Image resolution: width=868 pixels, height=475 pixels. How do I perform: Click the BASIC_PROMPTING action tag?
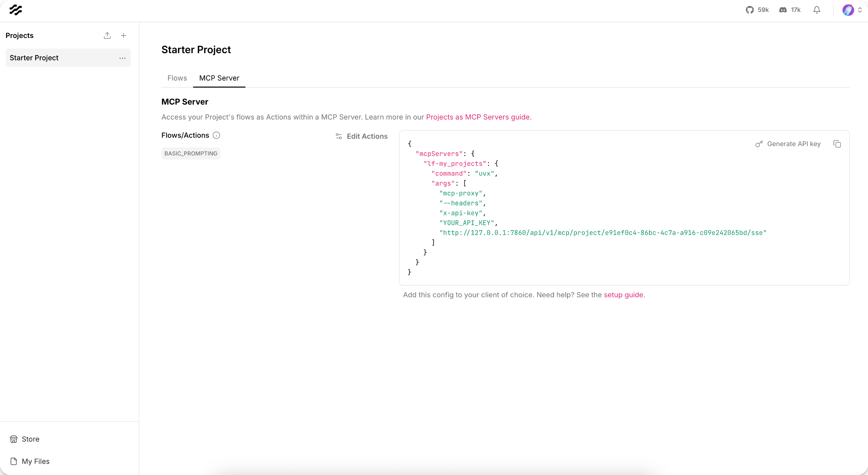[191, 153]
